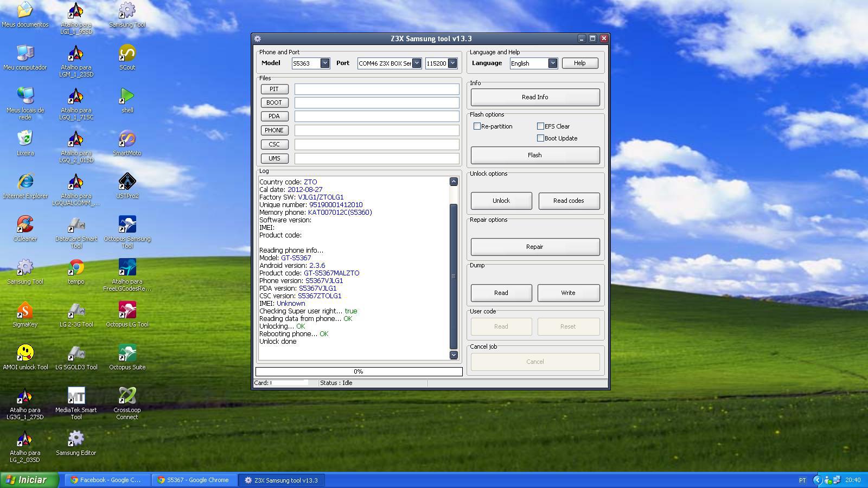Select Z3X Samsung tool taskbar item
This screenshot has width=868, height=488.
pos(282,480)
